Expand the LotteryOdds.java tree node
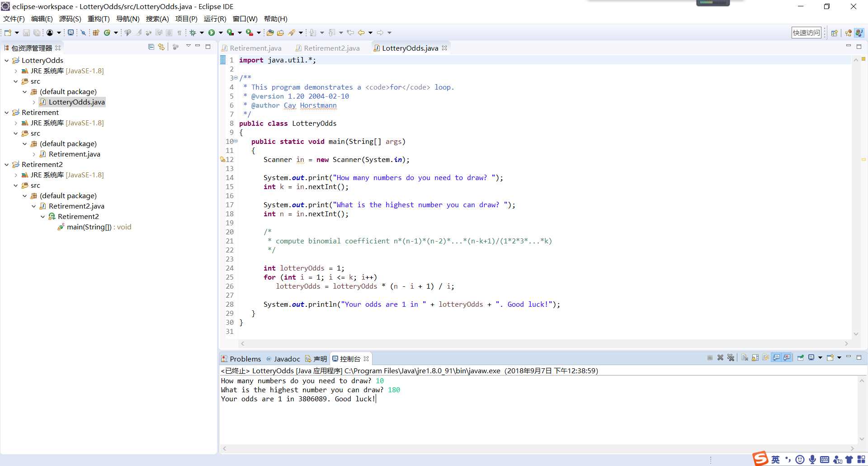The height and width of the screenshot is (466, 868). click(34, 102)
